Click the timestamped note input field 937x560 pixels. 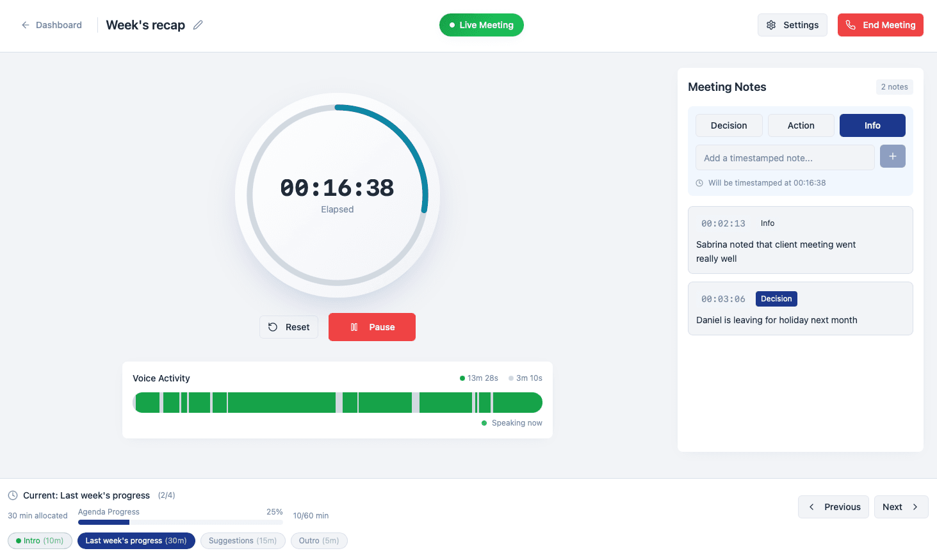click(x=785, y=157)
